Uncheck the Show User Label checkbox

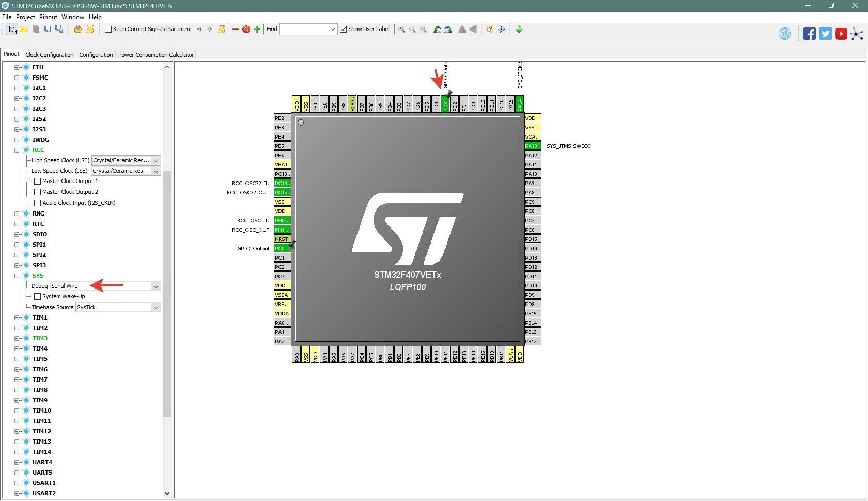343,29
